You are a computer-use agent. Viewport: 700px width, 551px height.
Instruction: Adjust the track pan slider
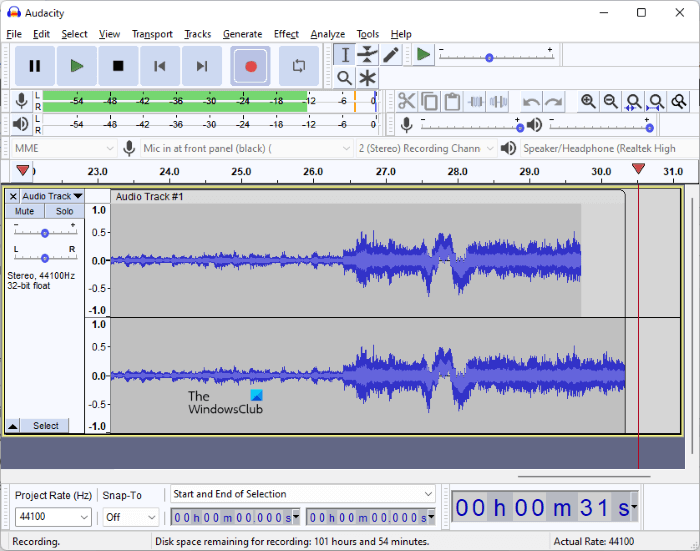click(45, 258)
